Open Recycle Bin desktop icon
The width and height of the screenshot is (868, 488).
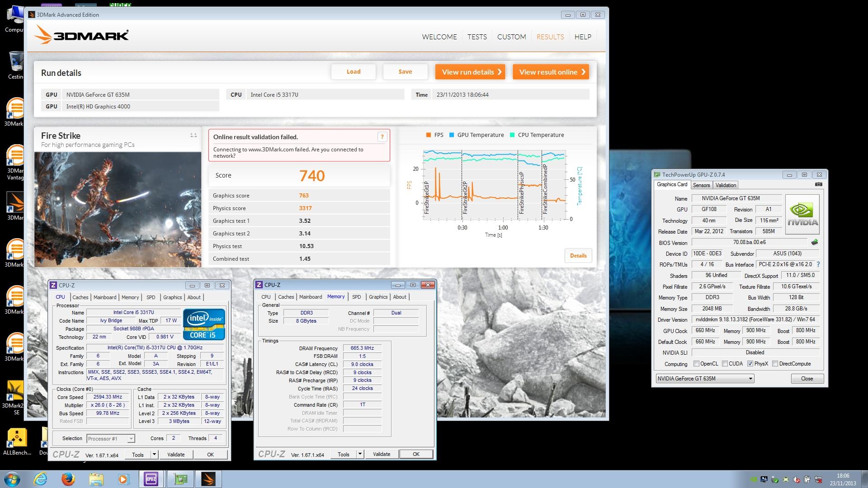16,65
